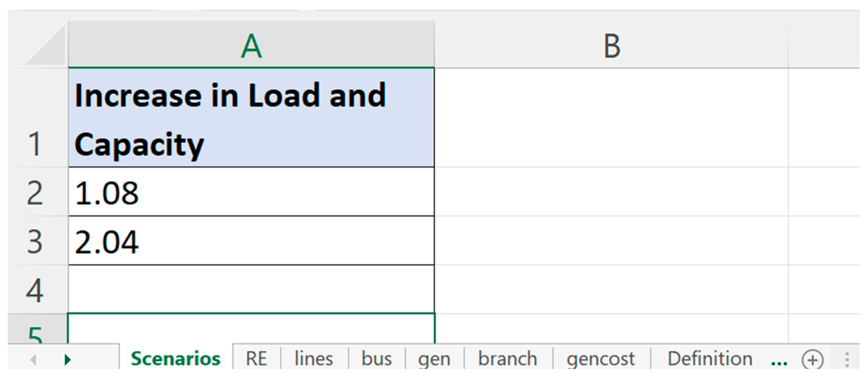
Task: Click the add new sheet plus icon
Action: coord(812,360)
